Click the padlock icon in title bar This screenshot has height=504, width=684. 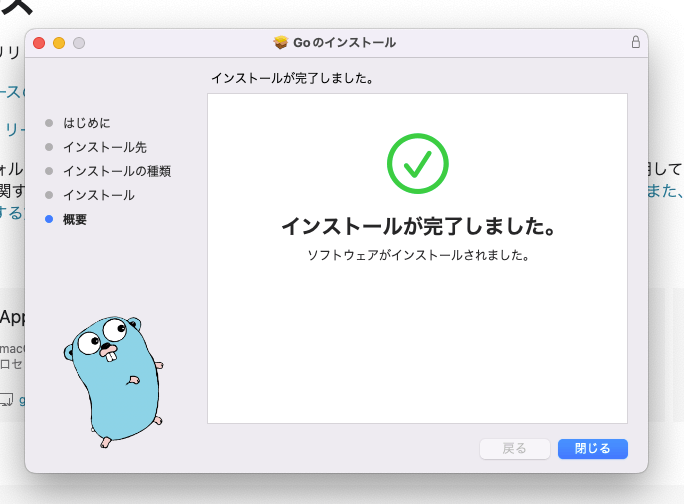[x=635, y=43]
